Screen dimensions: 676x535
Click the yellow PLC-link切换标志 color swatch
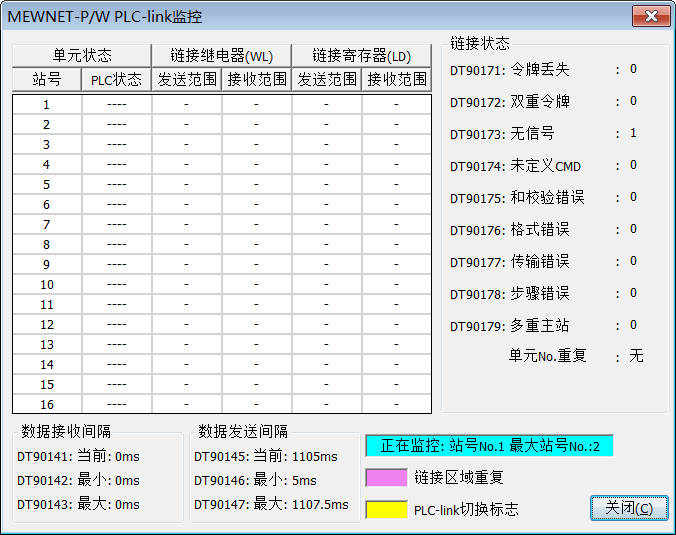[x=387, y=509]
